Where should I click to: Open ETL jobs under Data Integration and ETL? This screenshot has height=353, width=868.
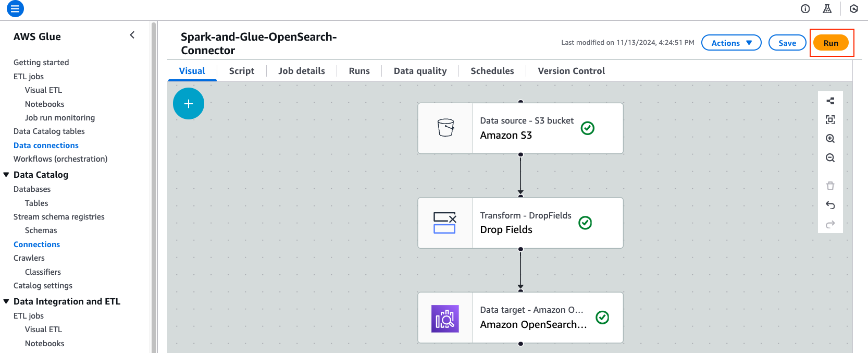(x=29, y=316)
